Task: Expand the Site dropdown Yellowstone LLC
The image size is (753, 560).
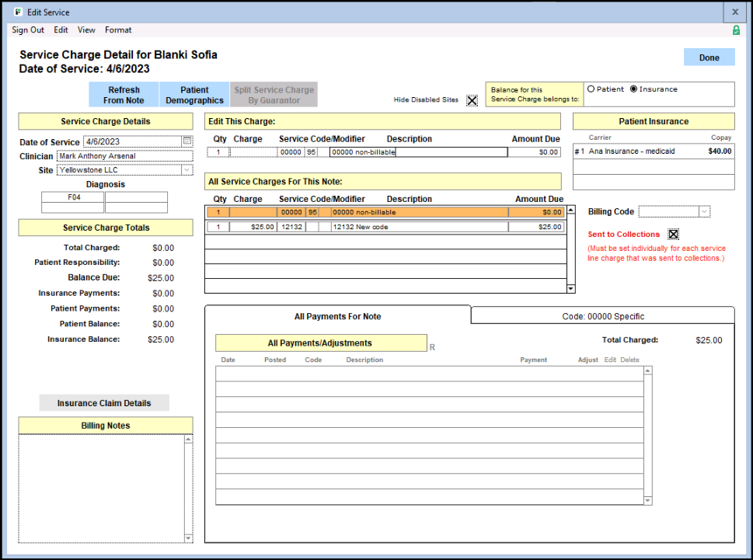Action: [187, 170]
